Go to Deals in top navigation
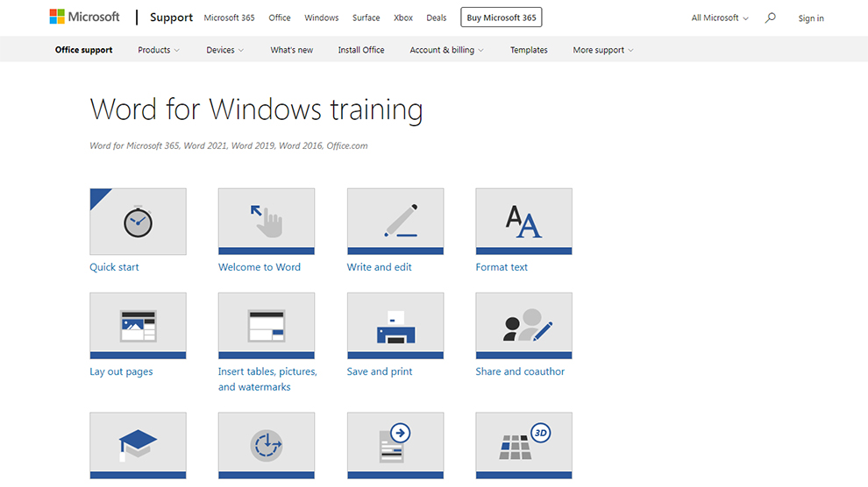Image resolution: width=868 pixels, height=487 pixels. coord(437,18)
